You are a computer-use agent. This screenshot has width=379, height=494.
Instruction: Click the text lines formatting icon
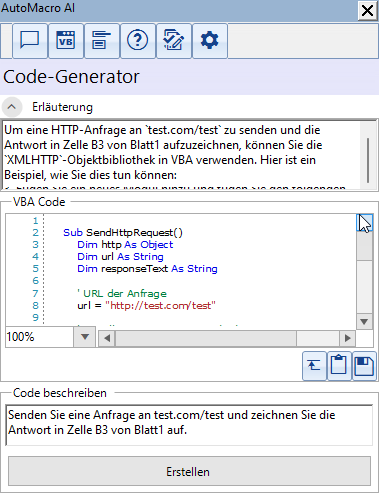[x=102, y=41]
